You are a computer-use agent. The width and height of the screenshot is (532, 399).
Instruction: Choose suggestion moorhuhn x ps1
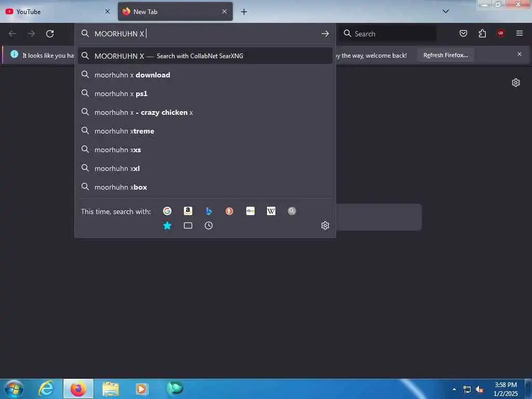205,94
